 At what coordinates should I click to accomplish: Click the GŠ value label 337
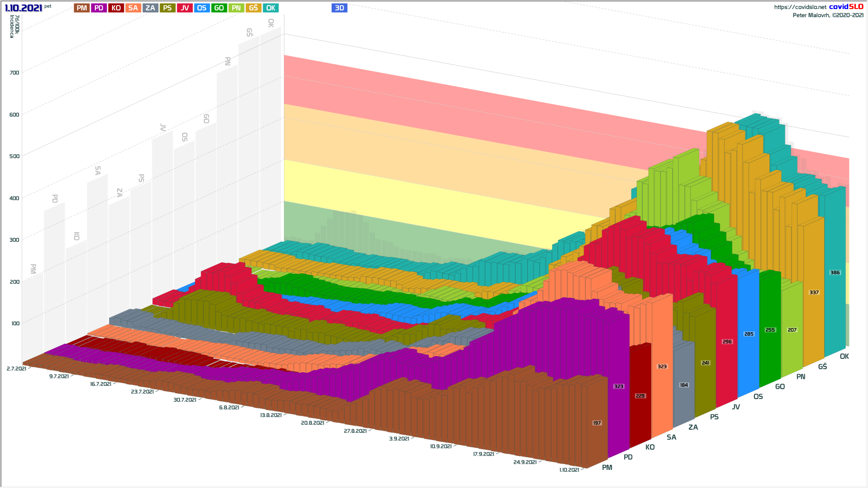coord(814,293)
